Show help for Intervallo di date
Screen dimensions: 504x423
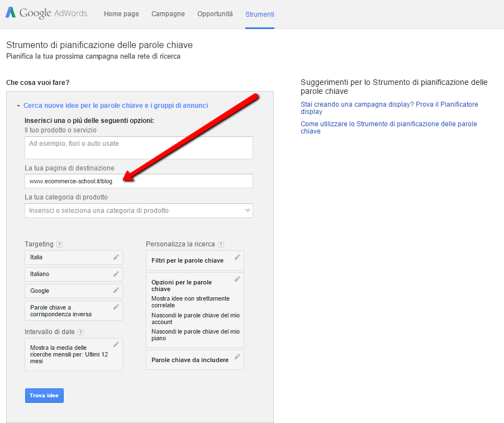pos(81,332)
